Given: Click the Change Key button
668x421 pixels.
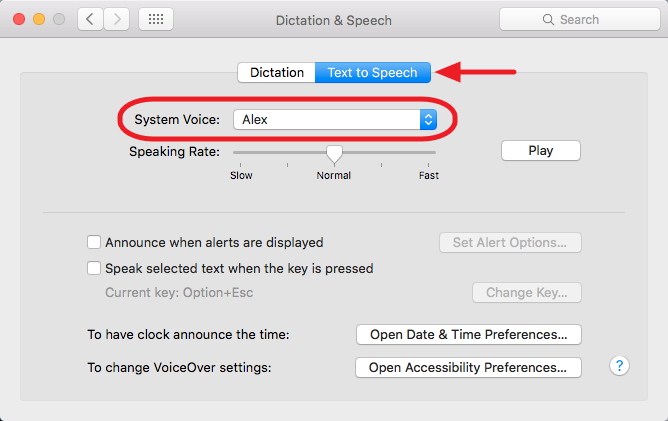Looking at the screenshot, I should (526, 293).
